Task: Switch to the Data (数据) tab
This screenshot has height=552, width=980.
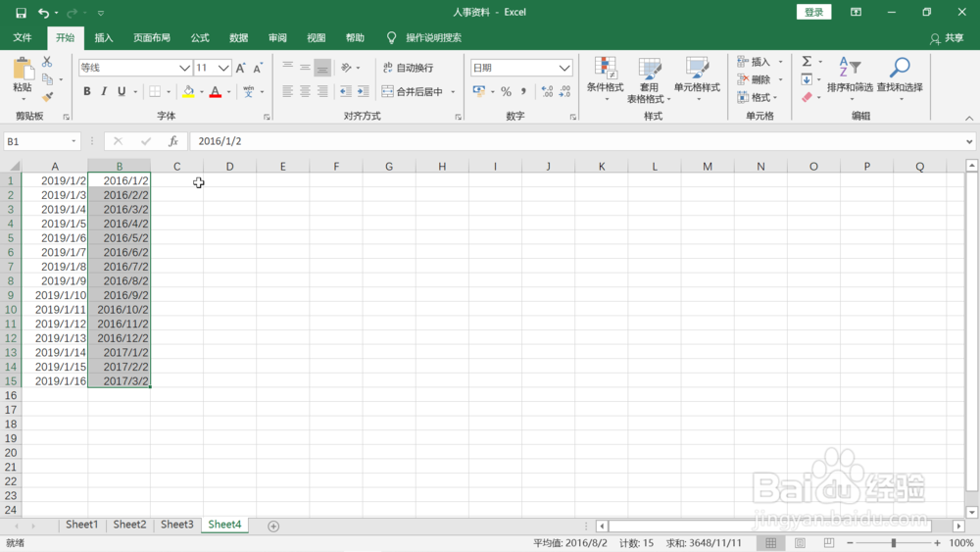Action: [239, 38]
